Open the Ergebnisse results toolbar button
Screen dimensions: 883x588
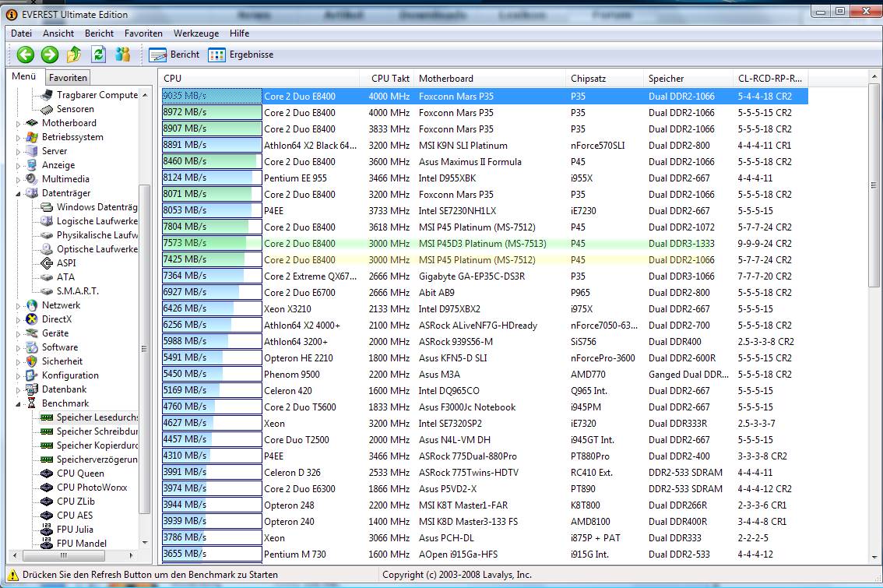pyautogui.click(x=241, y=55)
